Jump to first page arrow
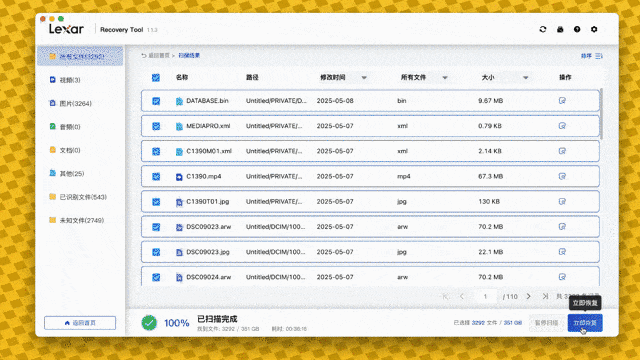The width and height of the screenshot is (640, 360). click(x=445, y=296)
